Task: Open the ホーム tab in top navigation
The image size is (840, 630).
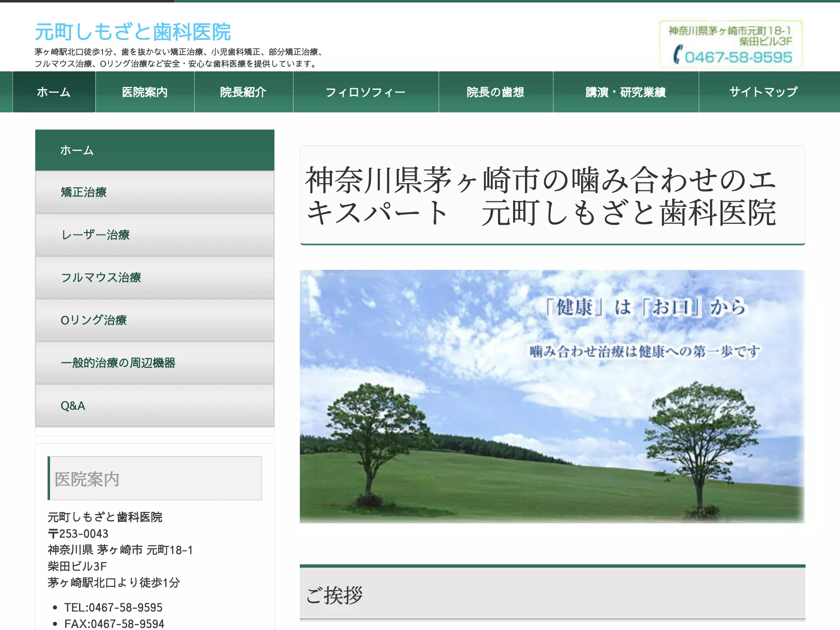Action: click(x=54, y=92)
